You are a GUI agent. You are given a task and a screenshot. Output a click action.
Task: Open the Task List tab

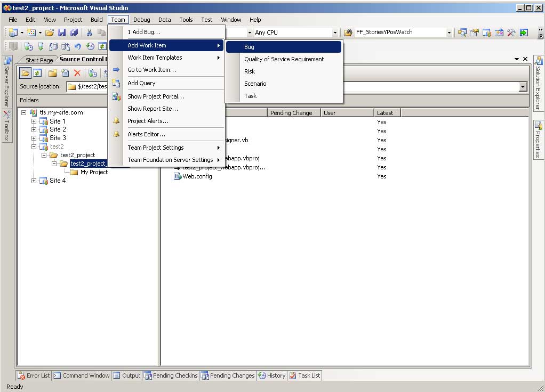pyautogui.click(x=305, y=375)
